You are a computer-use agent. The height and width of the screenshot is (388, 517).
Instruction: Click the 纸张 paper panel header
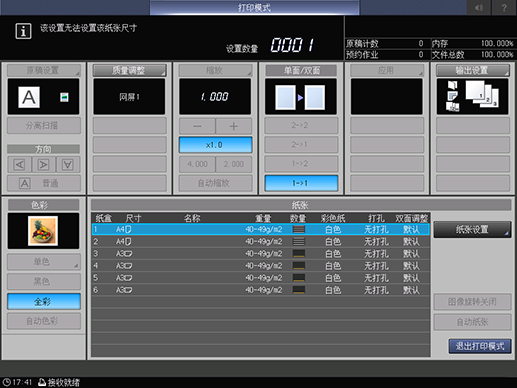point(301,205)
